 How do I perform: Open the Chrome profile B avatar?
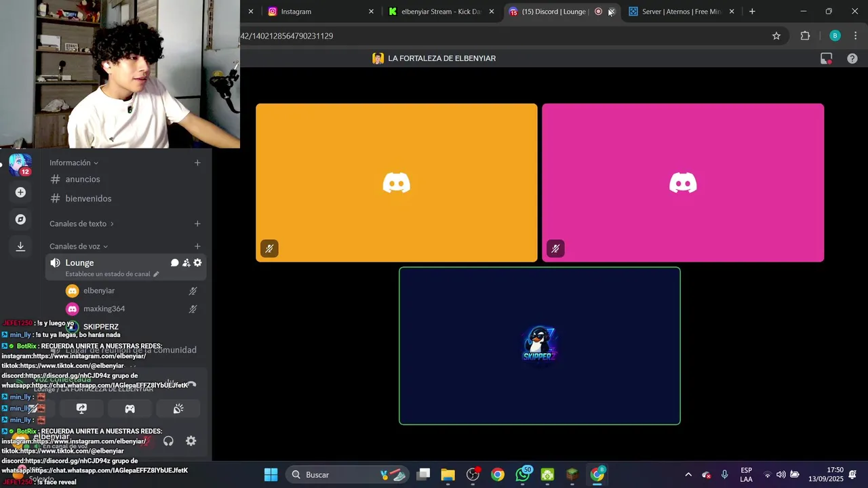click(x=835, y=36)
